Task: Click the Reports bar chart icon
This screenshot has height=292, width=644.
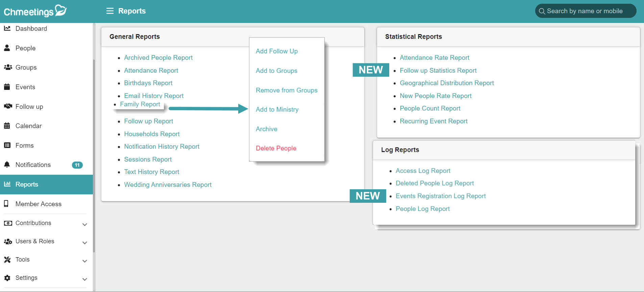Action: (x=7, y=184)
